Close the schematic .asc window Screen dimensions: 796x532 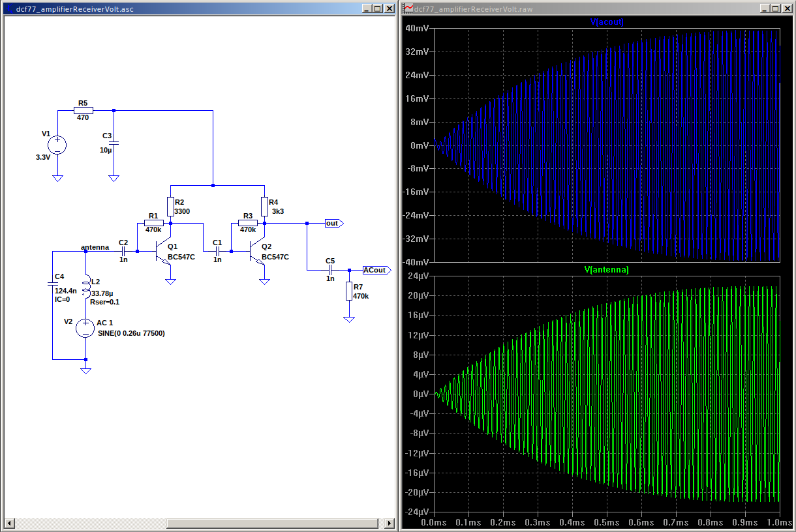[390, 8]
